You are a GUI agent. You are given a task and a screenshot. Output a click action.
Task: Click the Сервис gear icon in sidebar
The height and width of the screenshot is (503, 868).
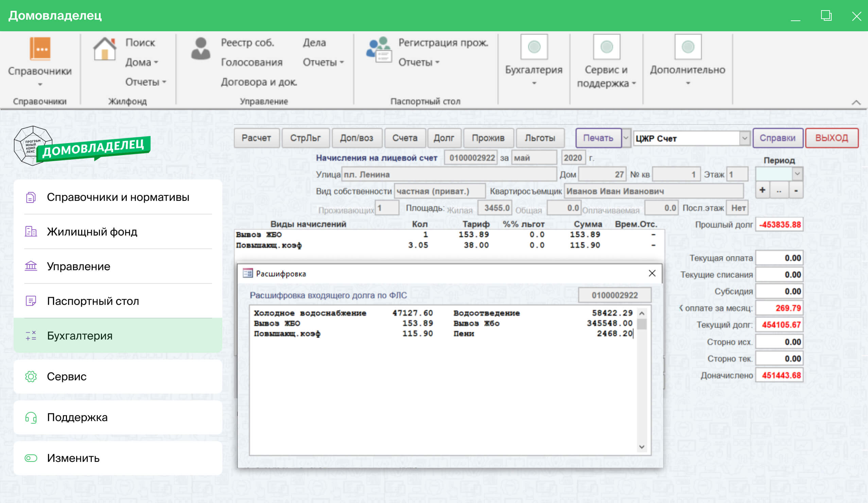coord(31,377)
